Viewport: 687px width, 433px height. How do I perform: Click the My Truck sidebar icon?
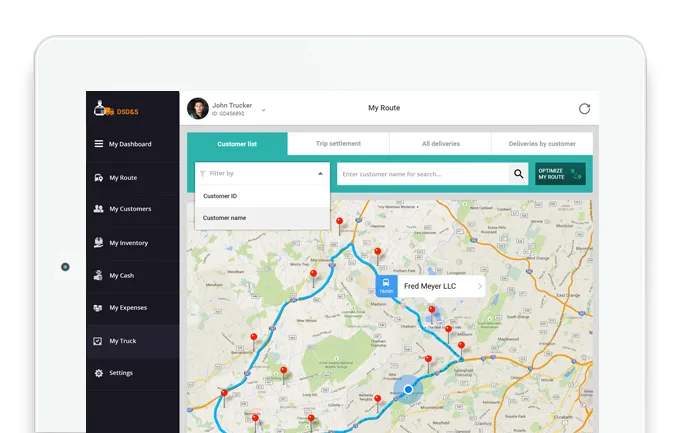[x=98, y=341]
